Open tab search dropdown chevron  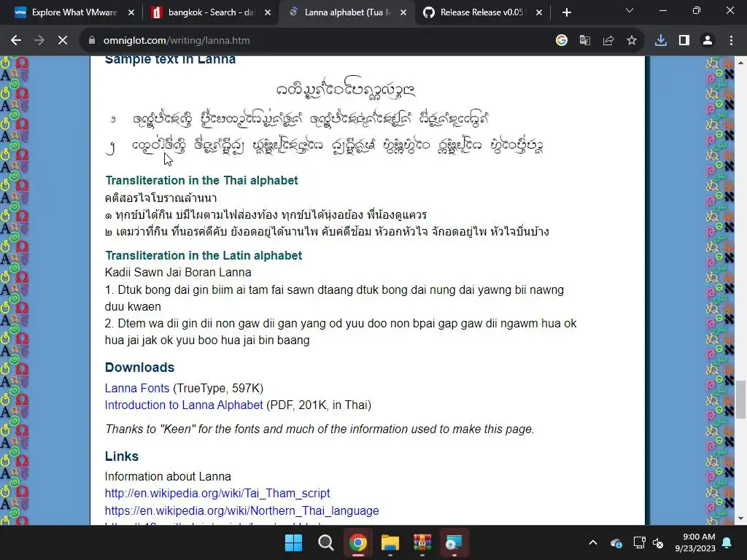tap(630, 10)
